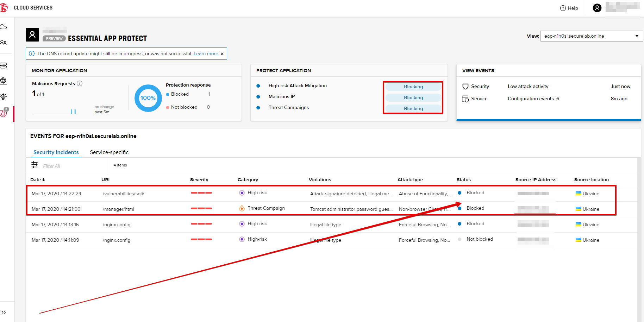This screenshot has height=322, width=644.
Task: Toggle High-risk Attack Mitigation Blocking button
Action: click(413, 87)
